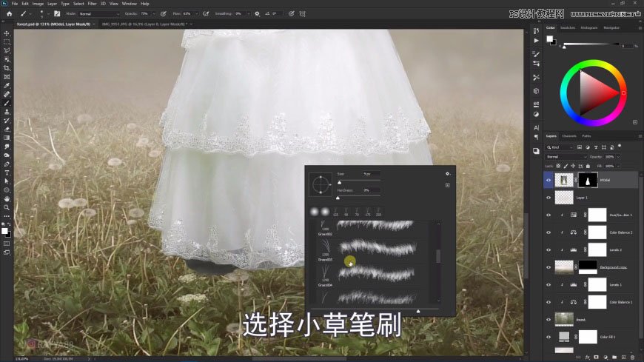Toggle symmetry paint butterfly icon
The image size is (644, 362).
(x=302, y=13)
